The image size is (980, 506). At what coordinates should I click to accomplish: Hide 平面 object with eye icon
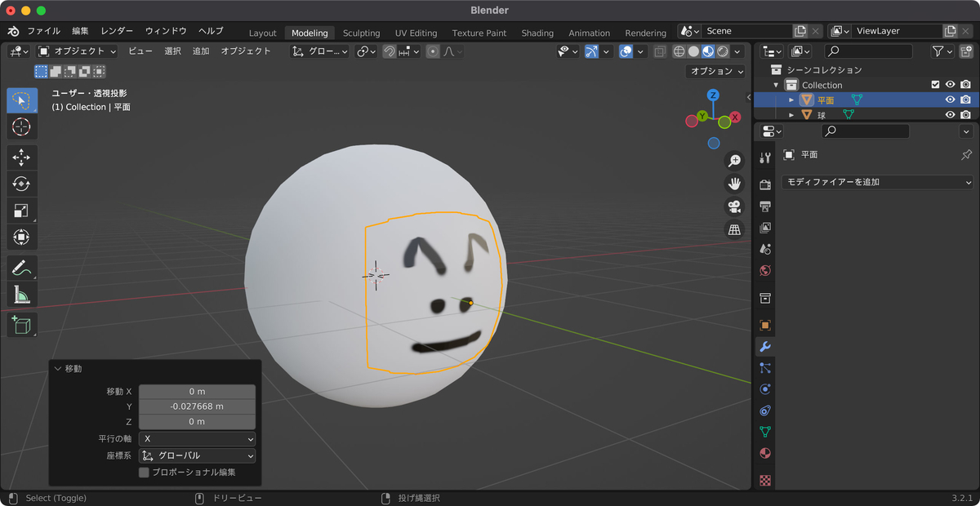click(x=951, y=100)
